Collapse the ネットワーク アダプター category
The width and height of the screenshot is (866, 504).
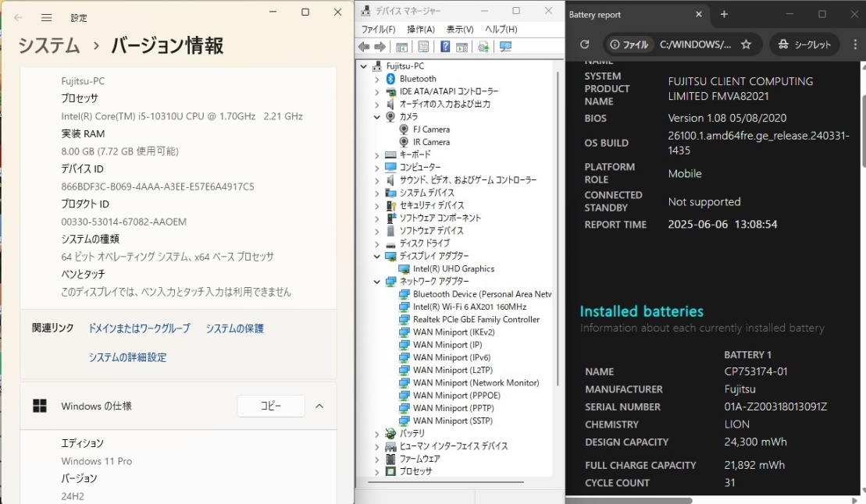(376, 282)
